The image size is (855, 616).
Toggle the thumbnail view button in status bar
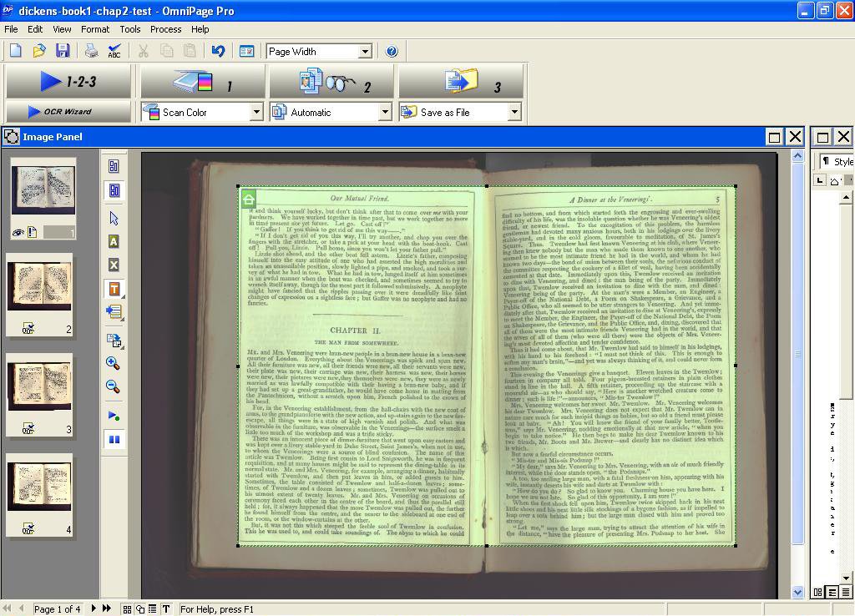click(127, 609)
